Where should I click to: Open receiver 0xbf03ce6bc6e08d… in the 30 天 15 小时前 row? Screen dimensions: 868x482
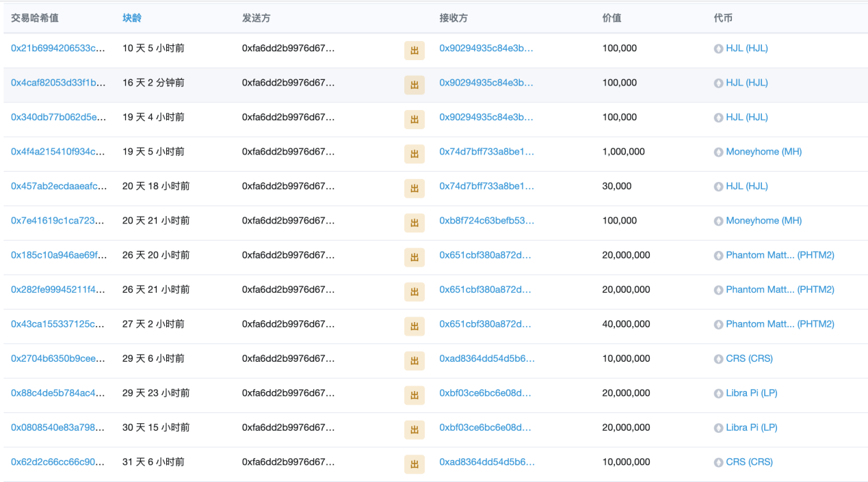click(485, 427)
